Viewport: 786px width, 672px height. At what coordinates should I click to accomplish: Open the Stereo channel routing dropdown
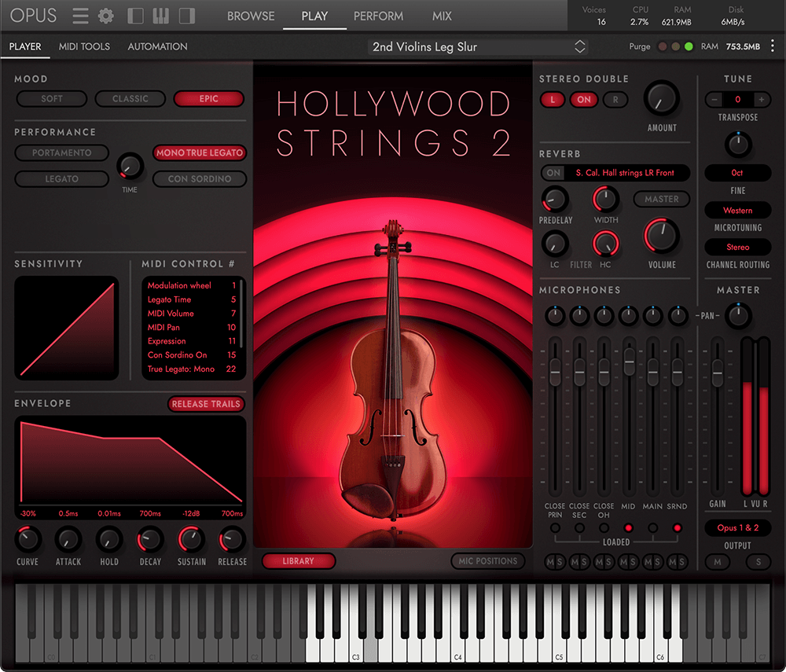(737, 247)
